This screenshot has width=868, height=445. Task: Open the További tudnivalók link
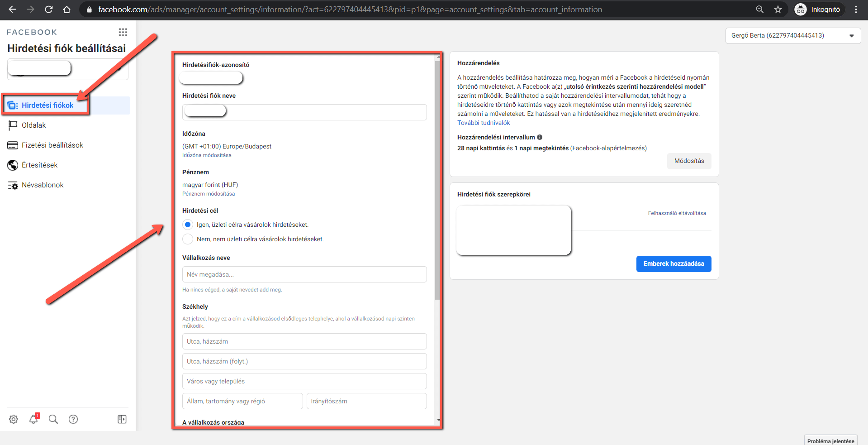tap(484, 123)
